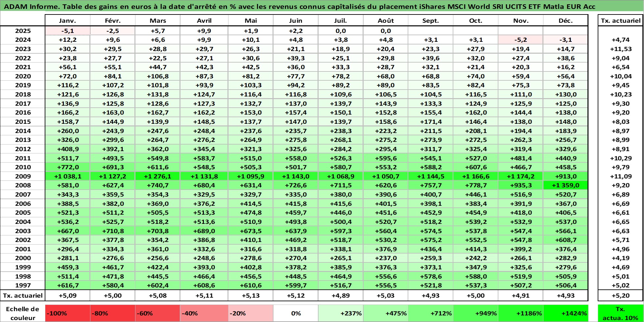Select the Mars column header
The height and width of the screenshot is (322, 644).
pyautogui.click(x=158, y=20)
